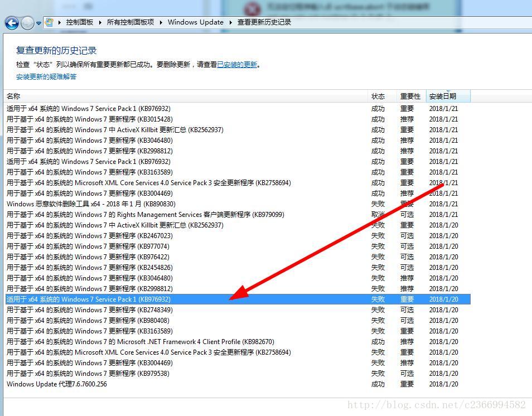Image resolution: width=532 pixels, height=416 pixels.
Task: Open the recent pages dropdown arrow
Action: tap(38, 23)
